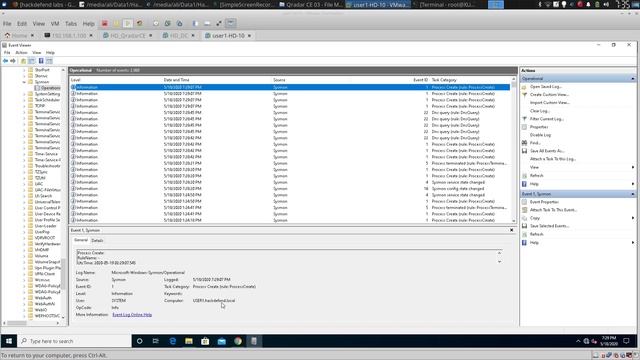Viewport: 640px width, 360px height.
Task: Collapse the Sysmon folder in the tree
Action: 24,82
